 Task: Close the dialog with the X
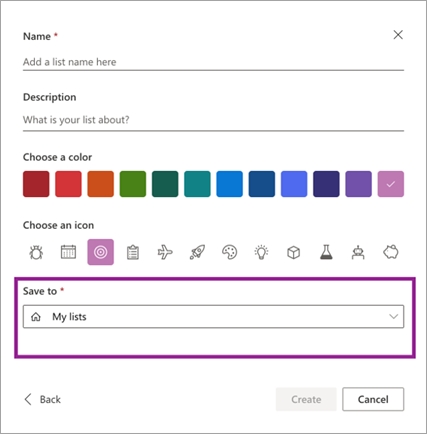click(x=398, y=35)
